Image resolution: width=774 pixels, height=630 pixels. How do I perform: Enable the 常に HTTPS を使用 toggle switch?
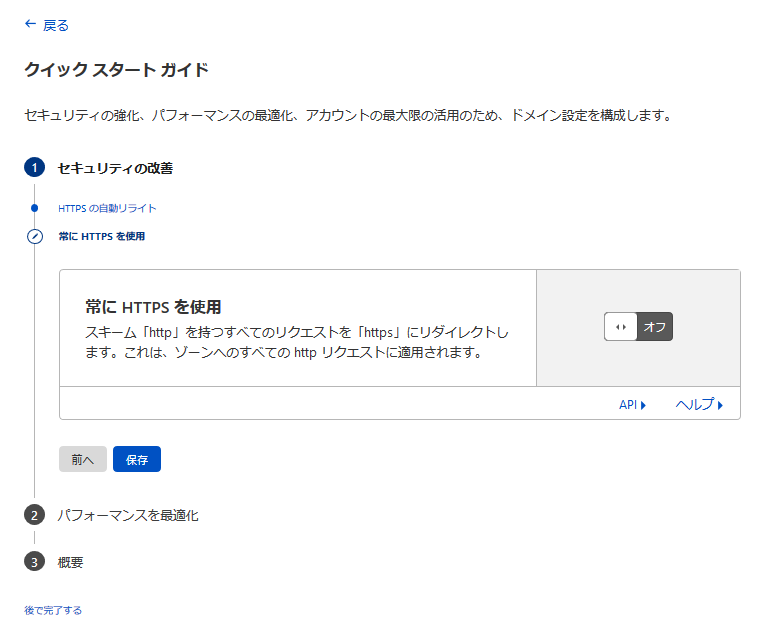638,327
